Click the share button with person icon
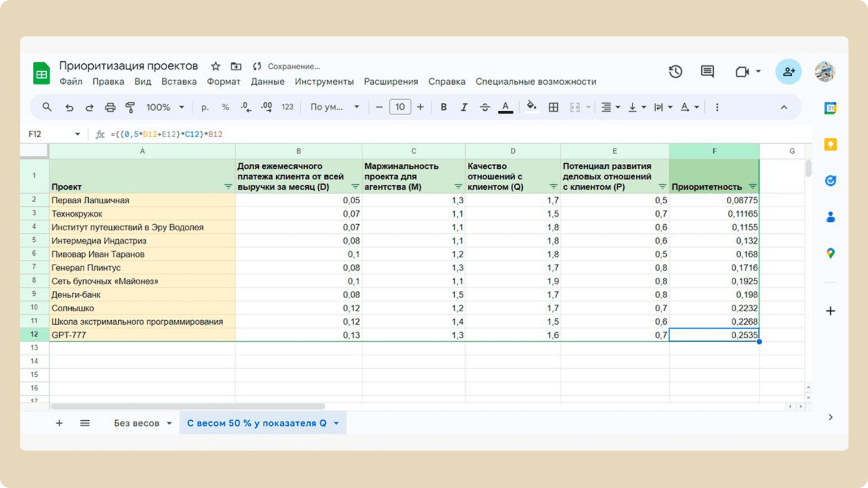Screen dimensions: 868x488 click(x=788, y=72)
